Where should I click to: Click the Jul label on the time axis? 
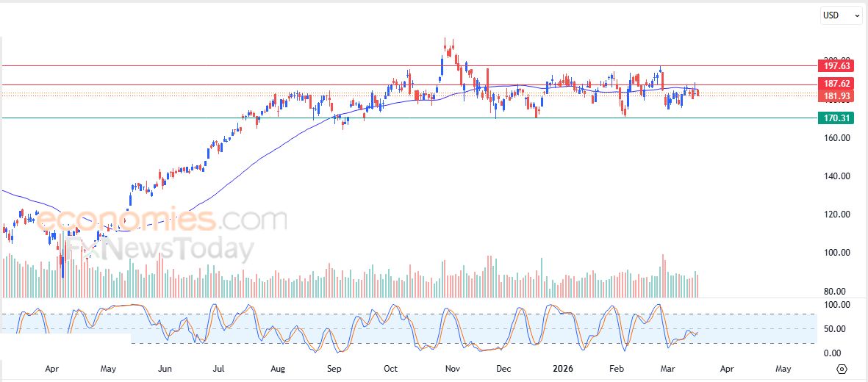click(x=220, y=369)
